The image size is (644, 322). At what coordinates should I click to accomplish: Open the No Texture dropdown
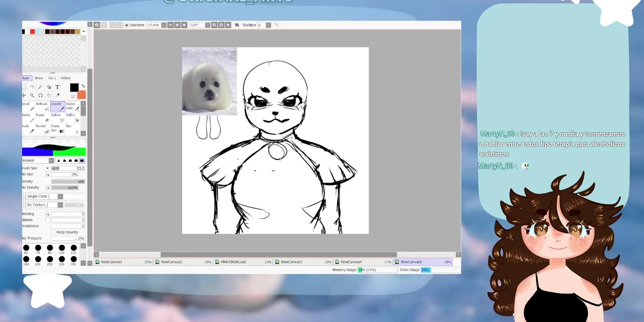(x=60, y=205)
